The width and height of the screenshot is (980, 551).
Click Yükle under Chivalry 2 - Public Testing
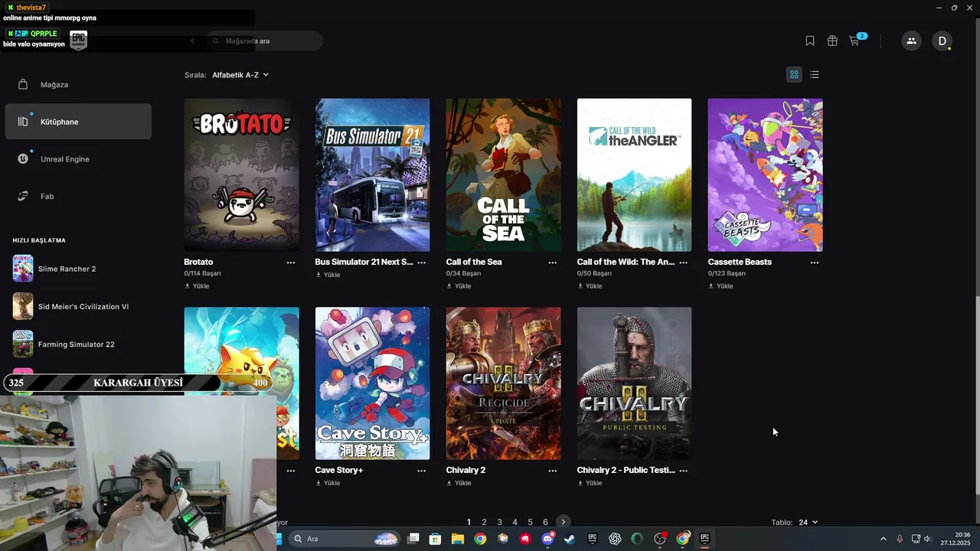point(590,483)
